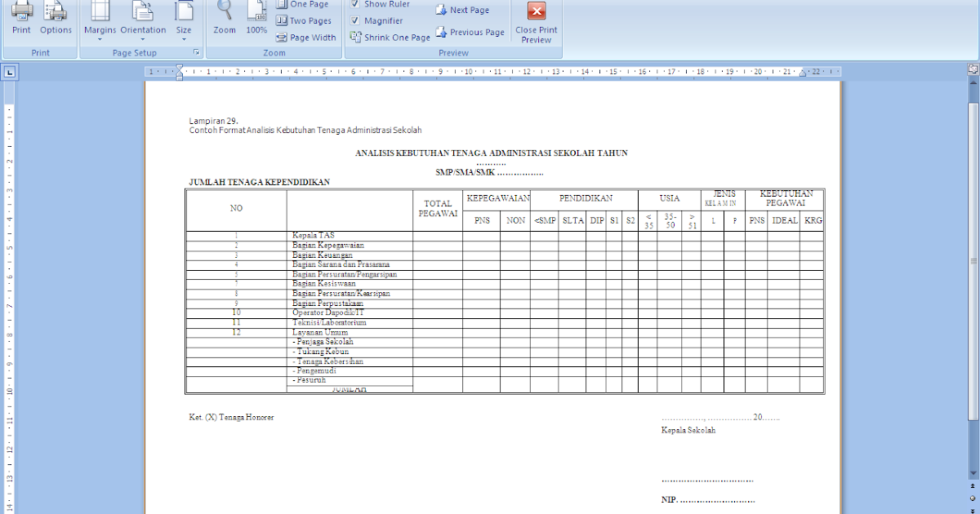980x514 pixels.
Task: Click the Zoom magnifying glass icon
Action: 224,18
